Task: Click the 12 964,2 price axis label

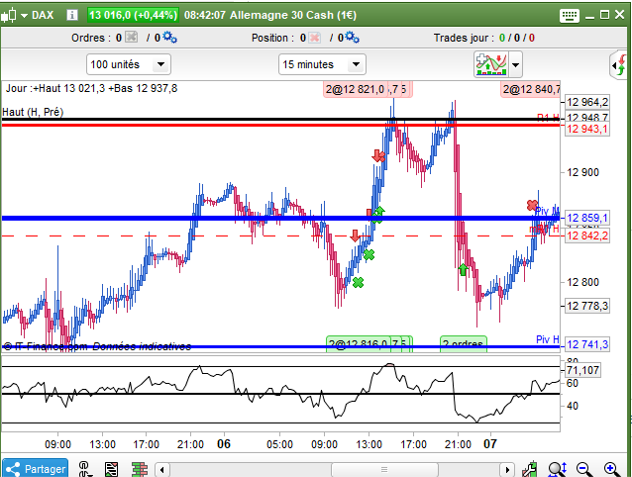Action: pyautogui.click(x=587, y=102)
